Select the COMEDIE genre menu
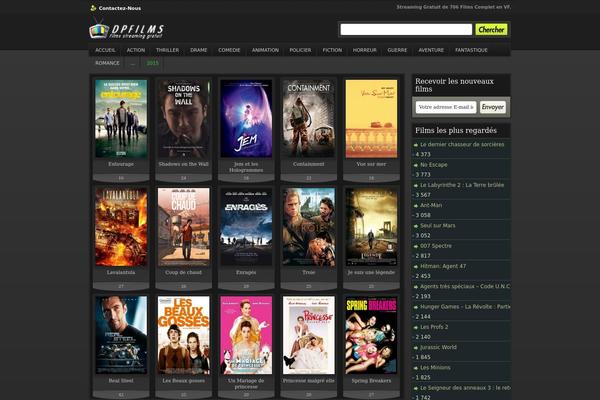Viewport: 600px width, 400px height. click(x=229, y=50)
